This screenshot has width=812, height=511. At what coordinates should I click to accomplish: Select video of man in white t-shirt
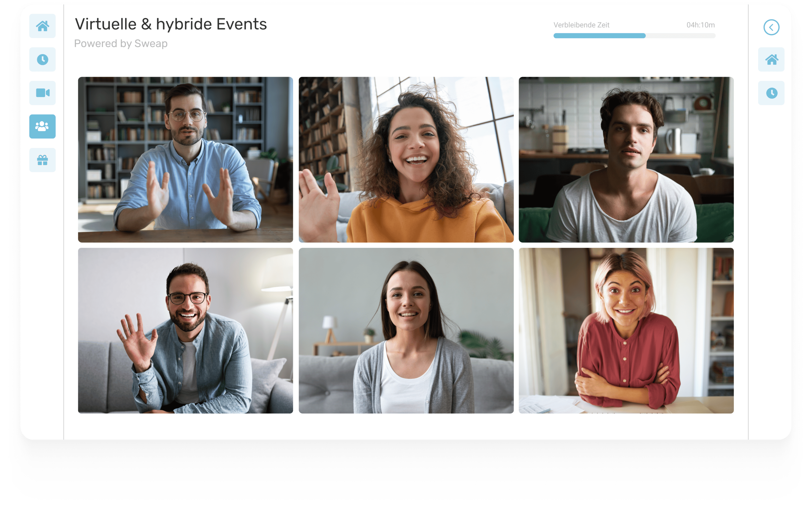coord(626,159)
